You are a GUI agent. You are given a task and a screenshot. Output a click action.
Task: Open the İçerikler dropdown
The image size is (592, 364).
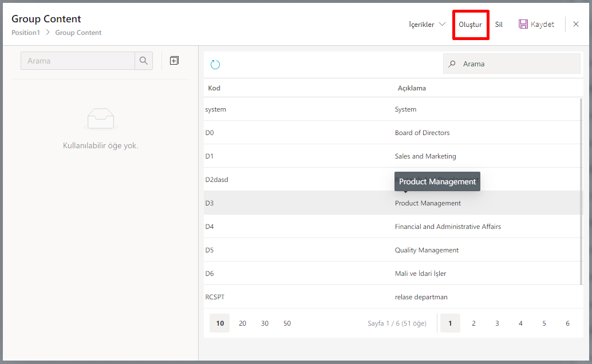(427, 25)
